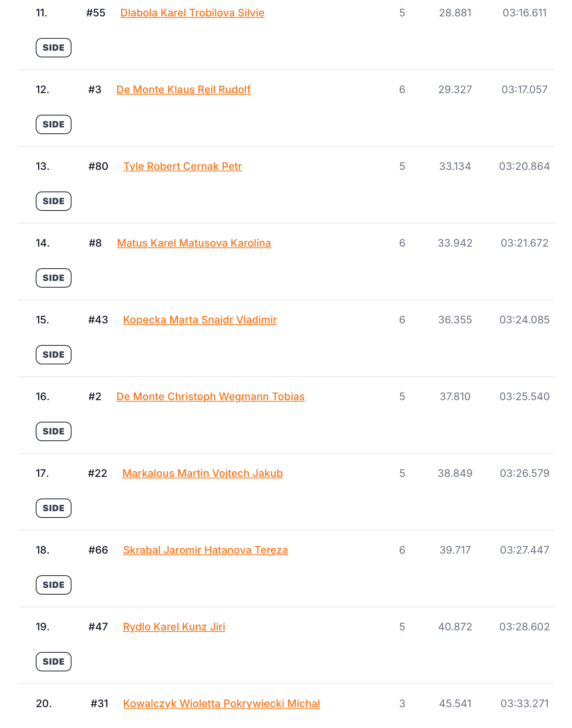Click SIDE badge under position 13

coord(54,201)
